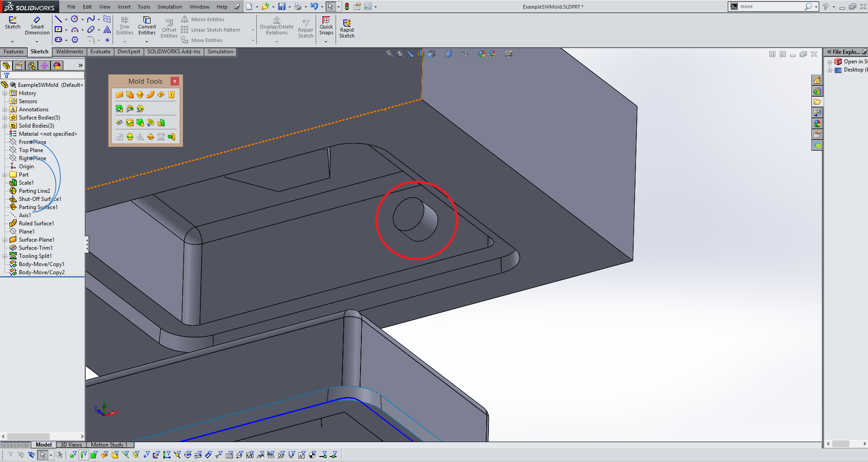Click the Offset Entities tool

click(169, 29)
